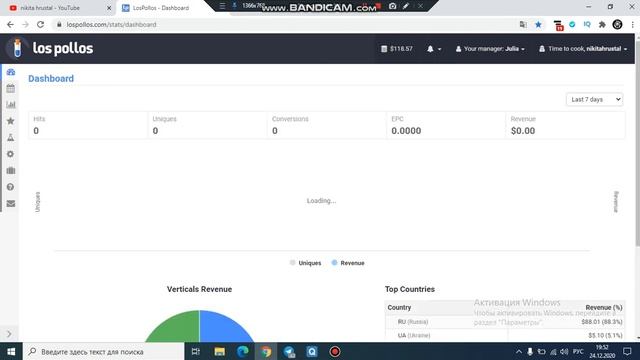
Task: Click the bookmark star icon
Action: click(x=538, y=24)
